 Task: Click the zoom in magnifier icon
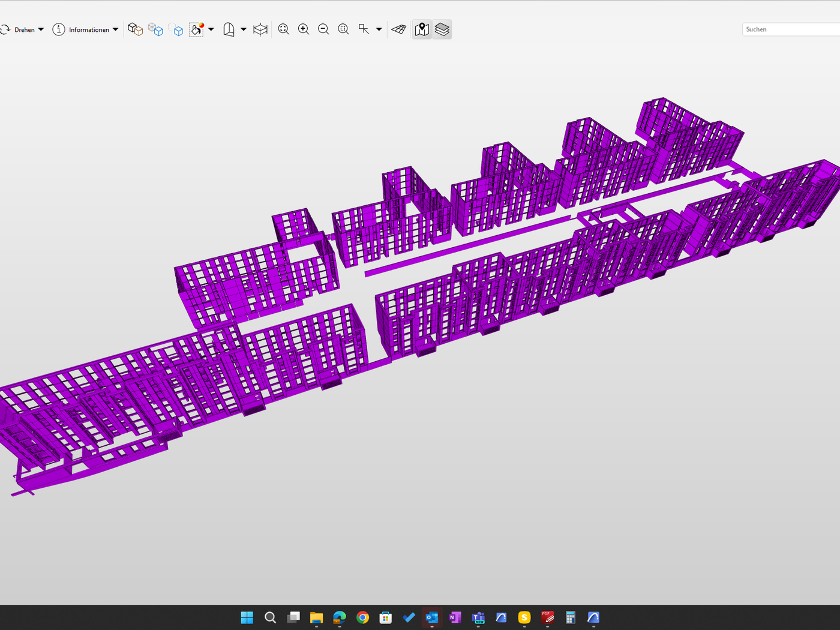[x=304, y=29]
